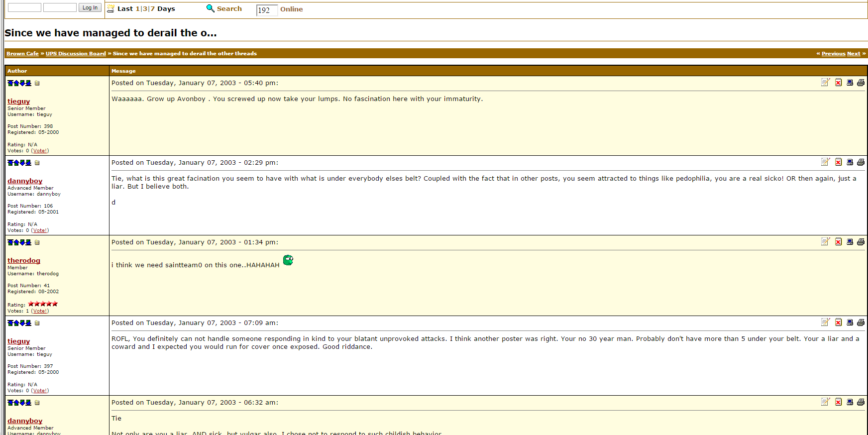This screenshot has height=435, width=868.
Task: Open dannyboy's profile from 06:32 am post
Action: coord(25,421)
